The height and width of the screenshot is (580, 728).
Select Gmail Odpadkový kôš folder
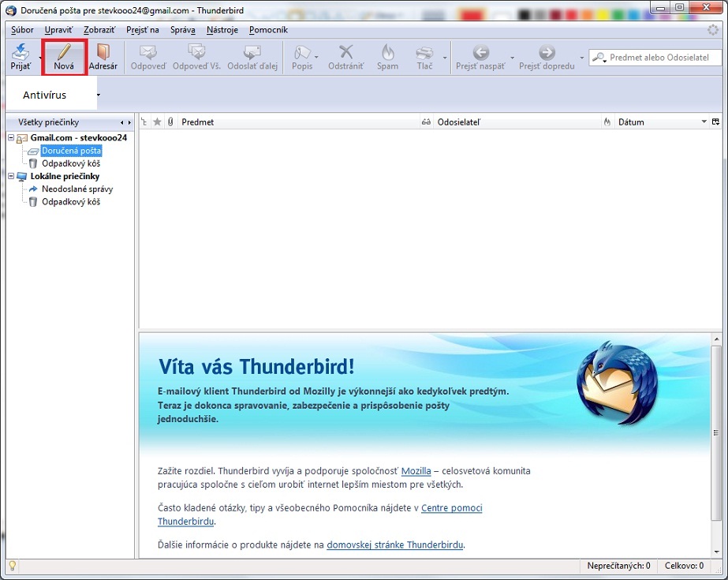coord(71,163)
